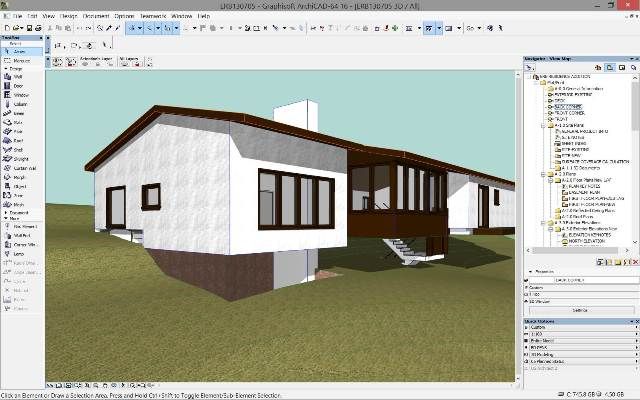Open the Window menu

(x=182, y=16)
